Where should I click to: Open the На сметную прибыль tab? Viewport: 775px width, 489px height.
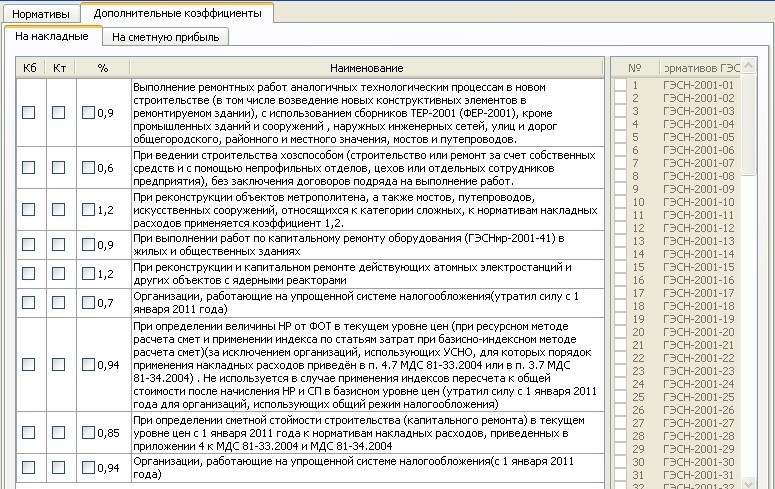coord(166,37)
